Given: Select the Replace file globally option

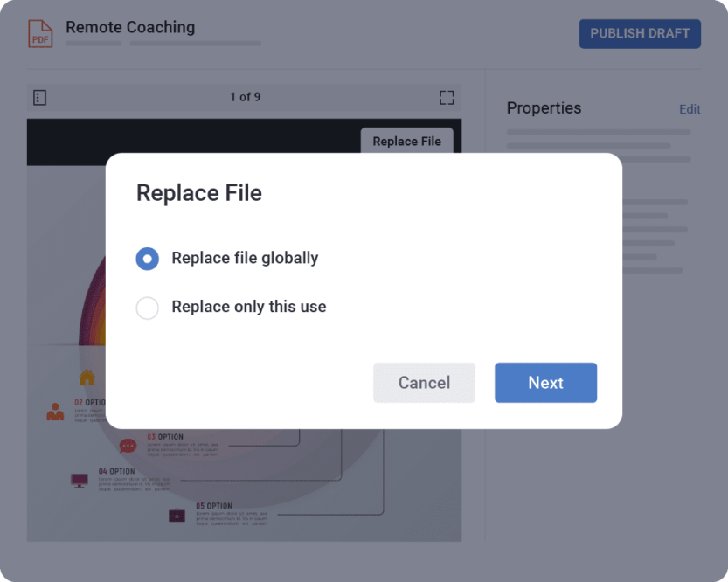Looking at the screenshot, I should pyautogui.click(x=147, y=258).
